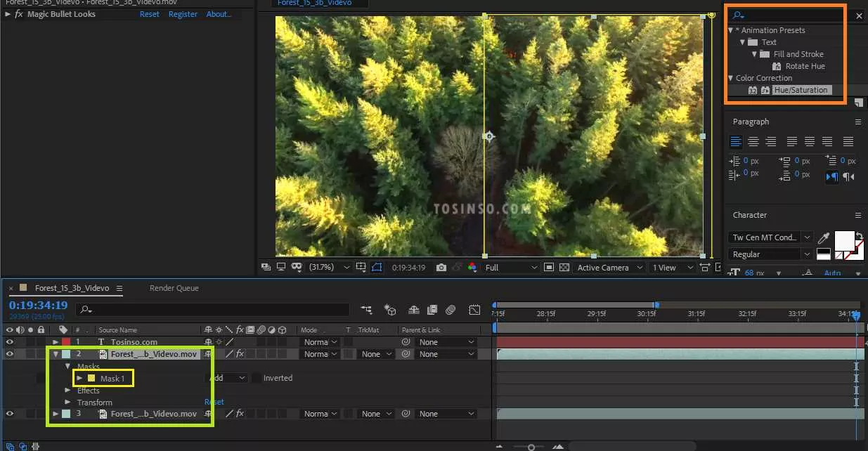The image size is (868, 451).
Task: Click the new bin icon below Effects panel
Action: (858, 103)
